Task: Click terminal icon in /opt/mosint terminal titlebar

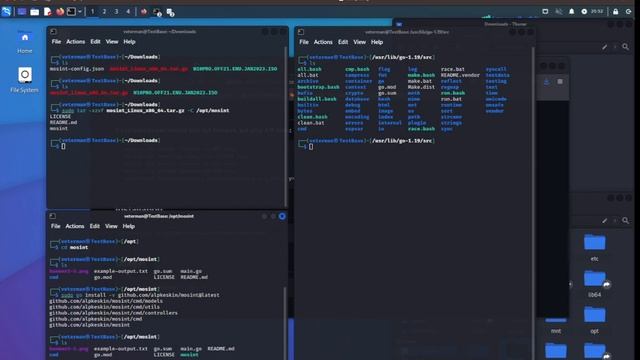Action: pyautogui.click(x=52, y=216)
